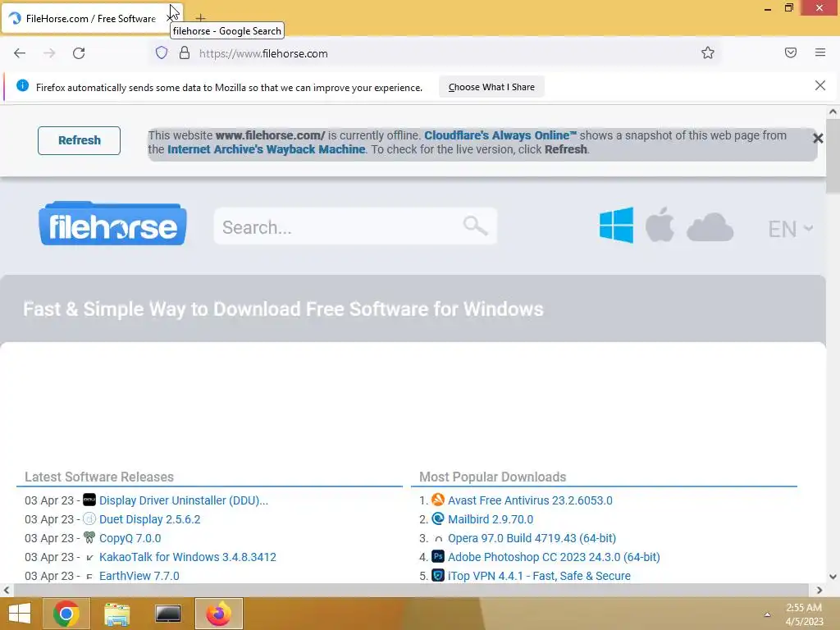Viewport: 840px width, 630px height.
Task: Click the Refresh button in the offline banner
Action: (x=80, y=140)
